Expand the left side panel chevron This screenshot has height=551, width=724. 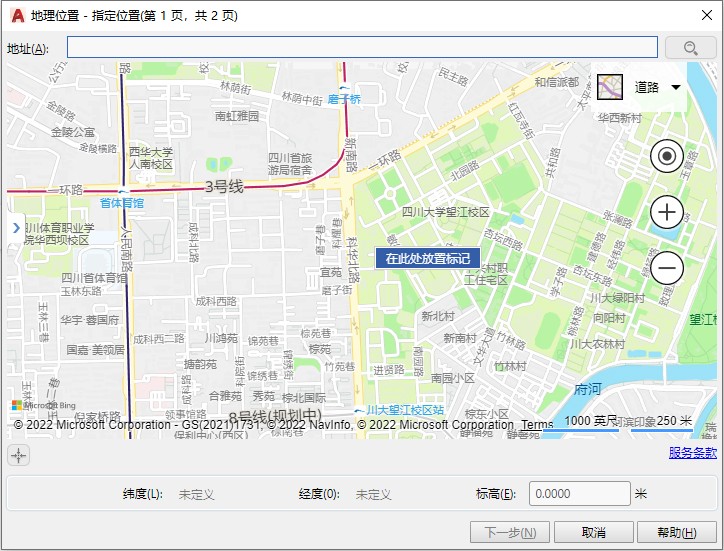pos(16,228)
